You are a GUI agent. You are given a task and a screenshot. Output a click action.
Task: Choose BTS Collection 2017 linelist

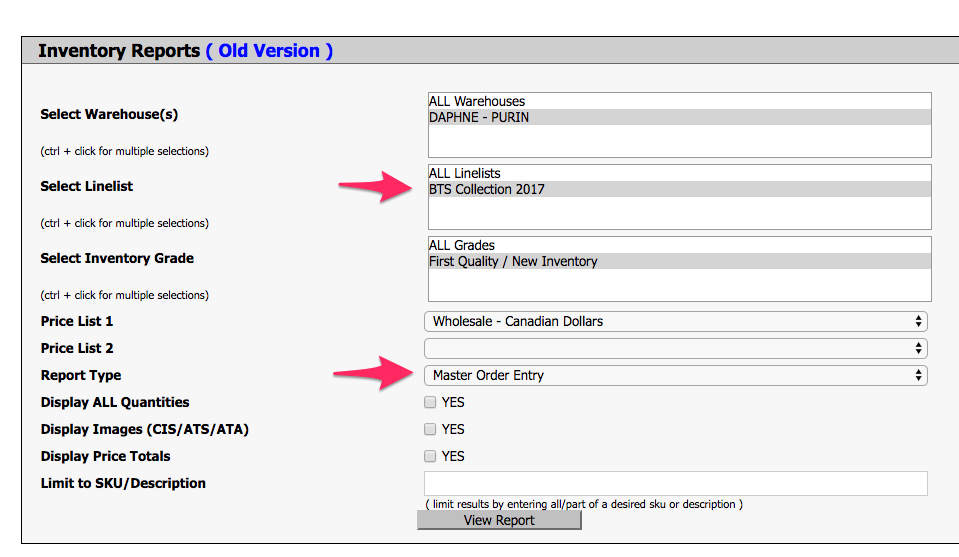pyautogui.click(x=487, y=189)
